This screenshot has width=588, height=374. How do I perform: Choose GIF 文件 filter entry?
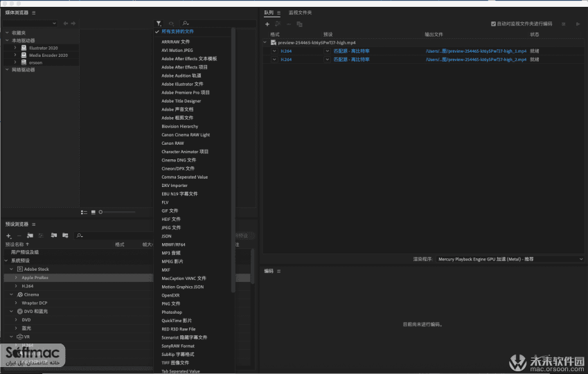point(170,211)
